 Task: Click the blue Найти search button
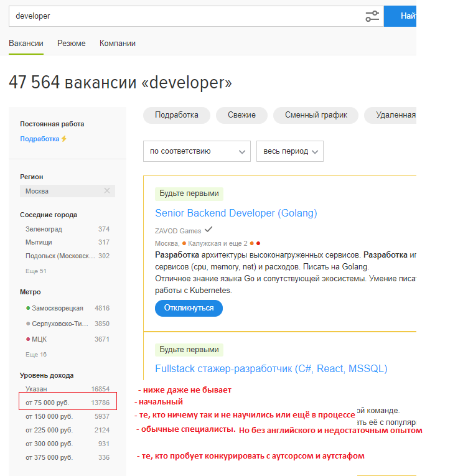[x=400, y=16]
